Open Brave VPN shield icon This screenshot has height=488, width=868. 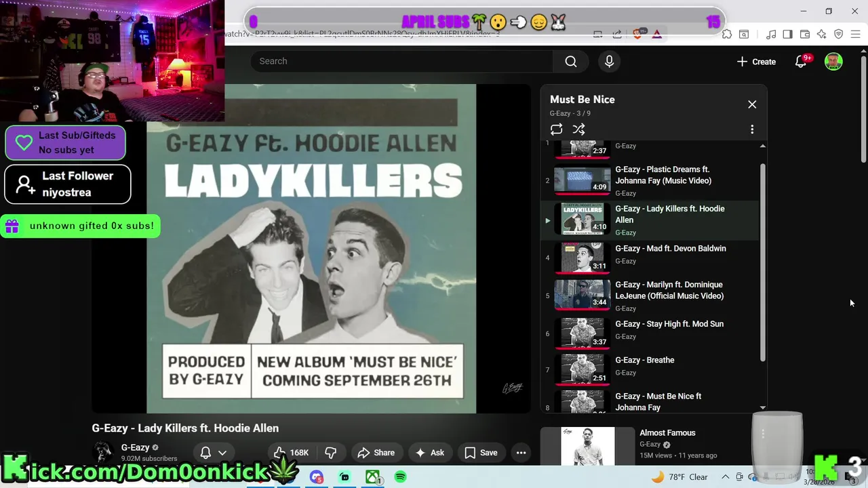[838, 35]
